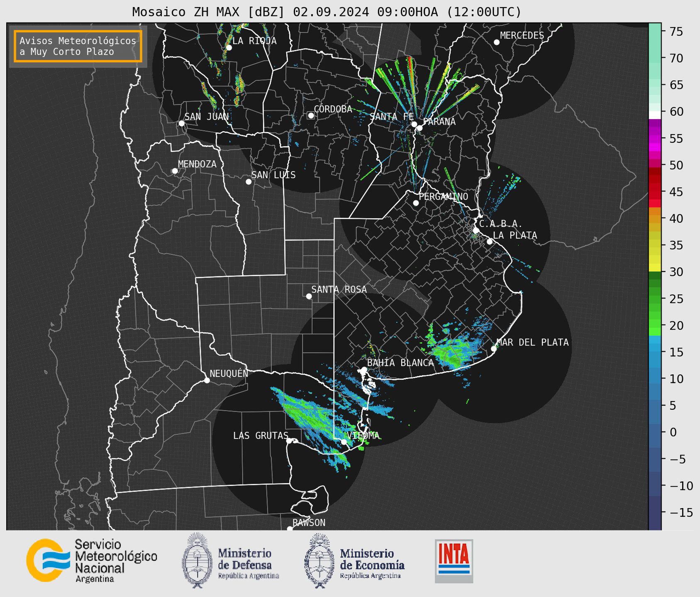700x597 pixels.
Task: Click the magenta 55 dBZ color band
Action: 655,139
